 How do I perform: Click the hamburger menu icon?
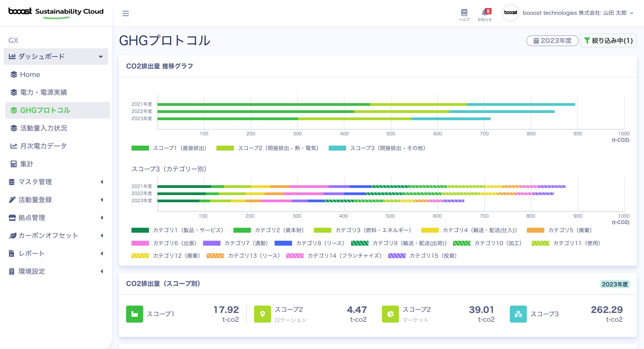(x=125, y=13)
